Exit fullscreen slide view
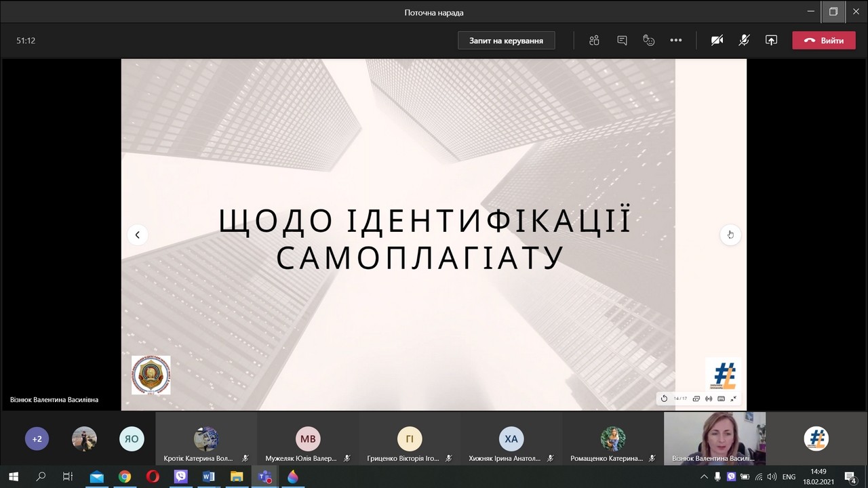 tap(734, 399)
